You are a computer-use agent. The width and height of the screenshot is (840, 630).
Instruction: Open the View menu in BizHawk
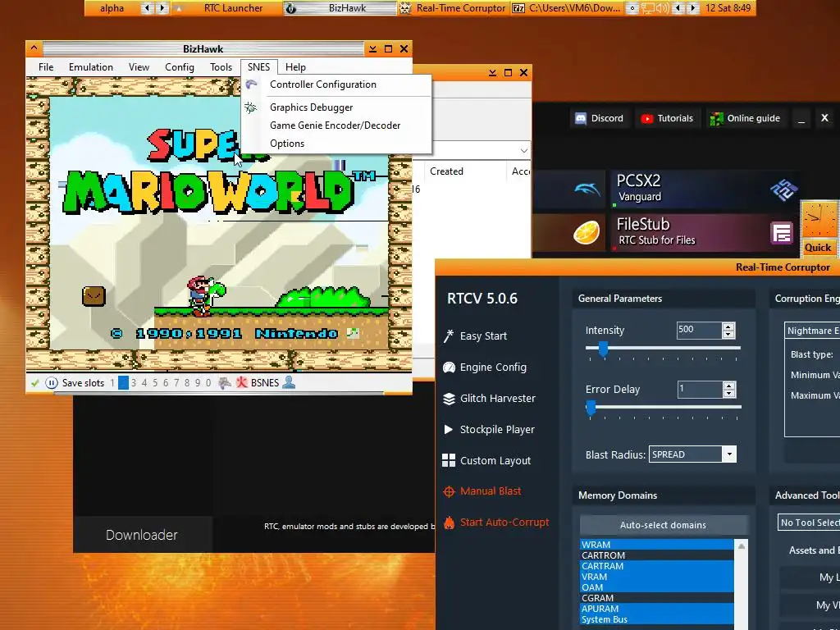tap(139, 67)
